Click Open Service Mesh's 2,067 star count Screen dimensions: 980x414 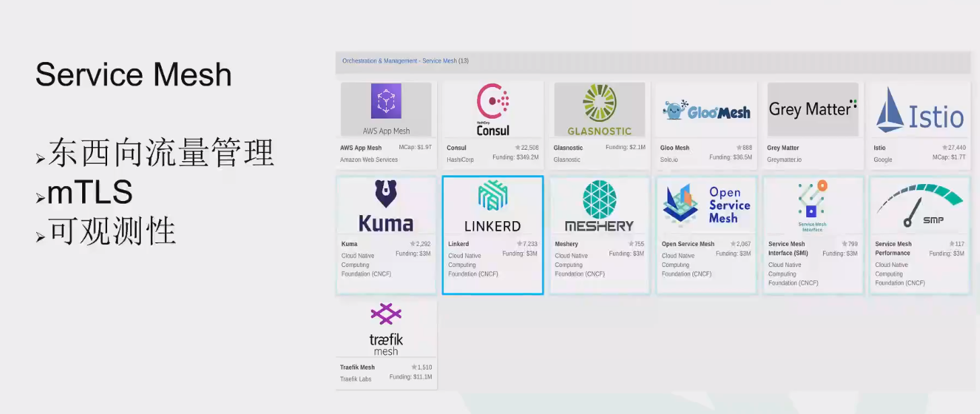741,244
